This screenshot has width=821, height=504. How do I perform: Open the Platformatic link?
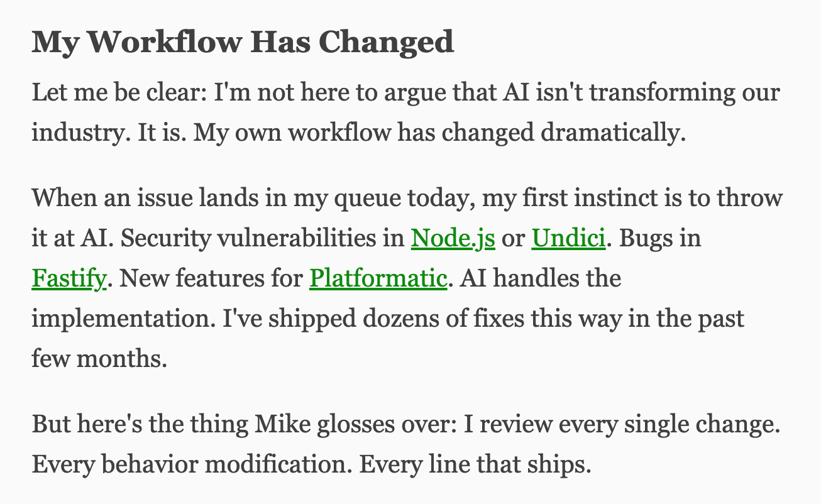pyautogui.click(x=378, y=278)
